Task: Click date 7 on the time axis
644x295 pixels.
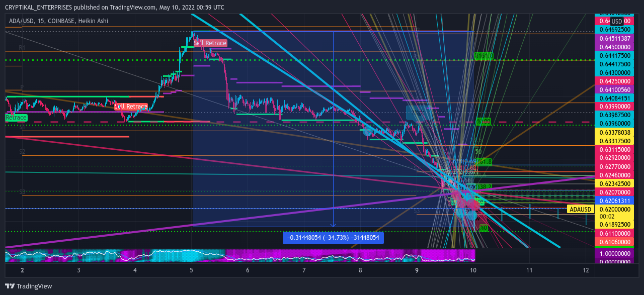Action: pos(304,270)
